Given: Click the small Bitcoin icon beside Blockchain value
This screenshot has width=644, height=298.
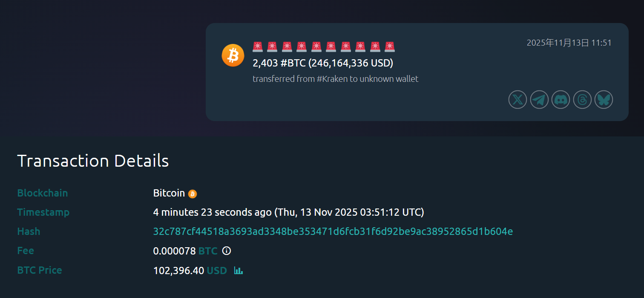Looking at the screenshot, I should [193, 194].
